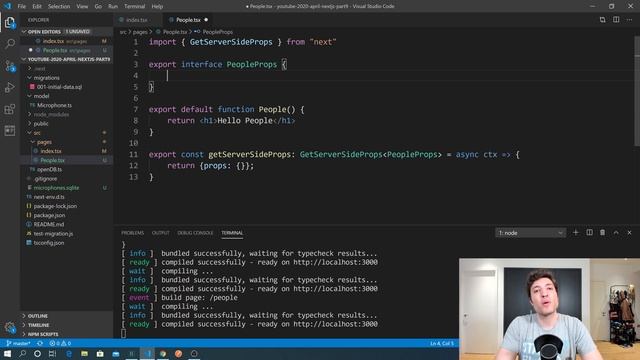Image resolution: width=640 pixels, height=360 pixels.
Task: Select the People.tsx editor tab
Action: (188, 20)
